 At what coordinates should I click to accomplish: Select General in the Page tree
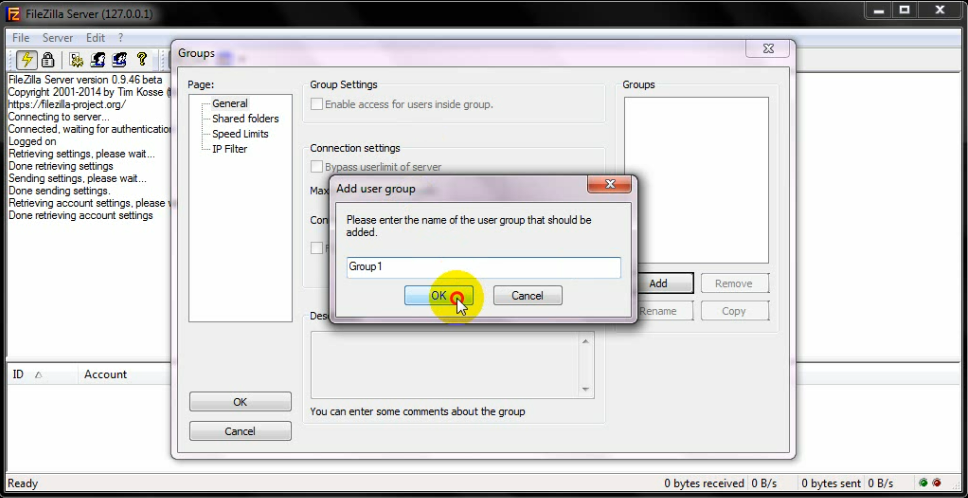click(x=230, y=103)
